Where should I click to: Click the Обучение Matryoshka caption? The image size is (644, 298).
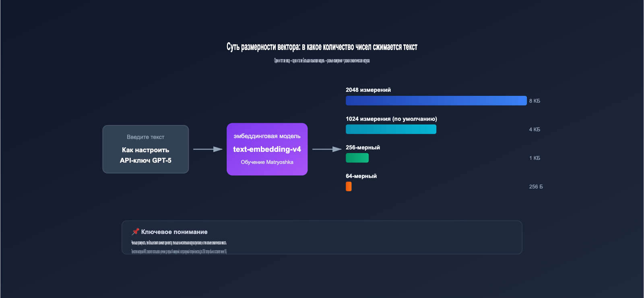pyautogui.click(x=267, y=162)
